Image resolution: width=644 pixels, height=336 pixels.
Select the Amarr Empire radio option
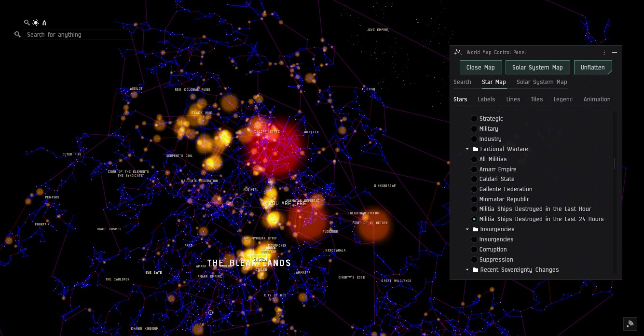pyautogui.click(x=474, y=169)
